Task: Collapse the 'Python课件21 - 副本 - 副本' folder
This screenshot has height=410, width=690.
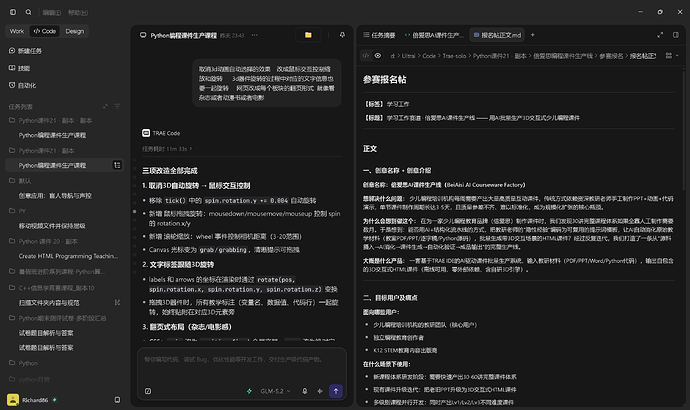Action: (x=51, y=121)
